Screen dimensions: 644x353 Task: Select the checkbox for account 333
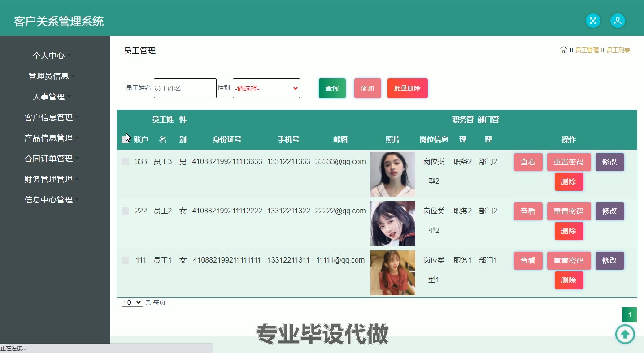(x=125, y=162)
